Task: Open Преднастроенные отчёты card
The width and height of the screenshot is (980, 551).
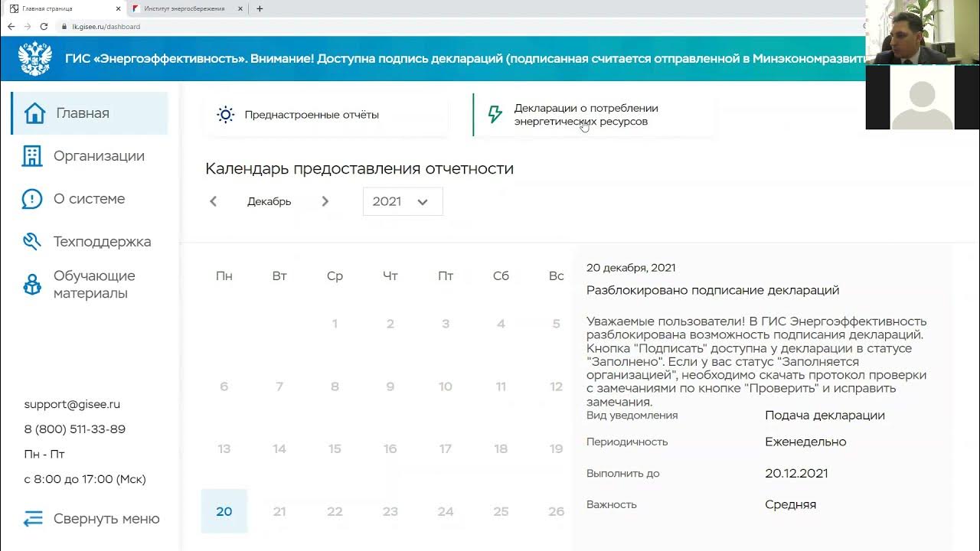Action: pos(327,115)
